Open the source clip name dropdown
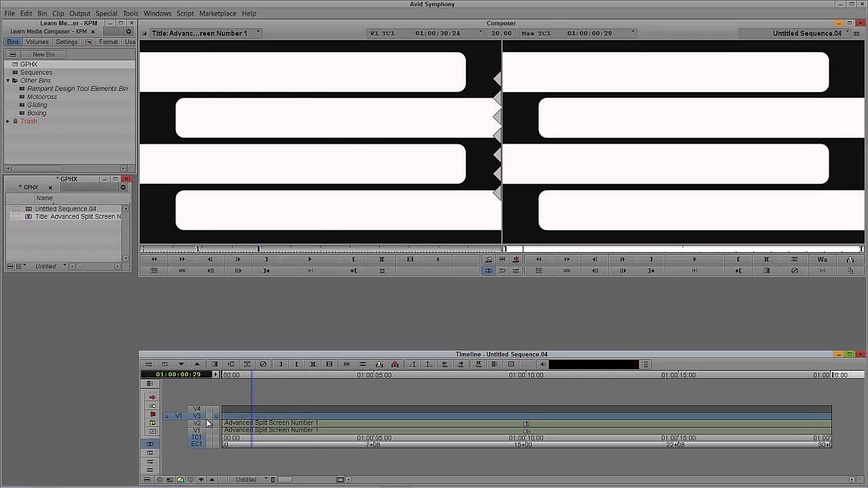This screenshot has height=488, width=868. click(258, 33)
